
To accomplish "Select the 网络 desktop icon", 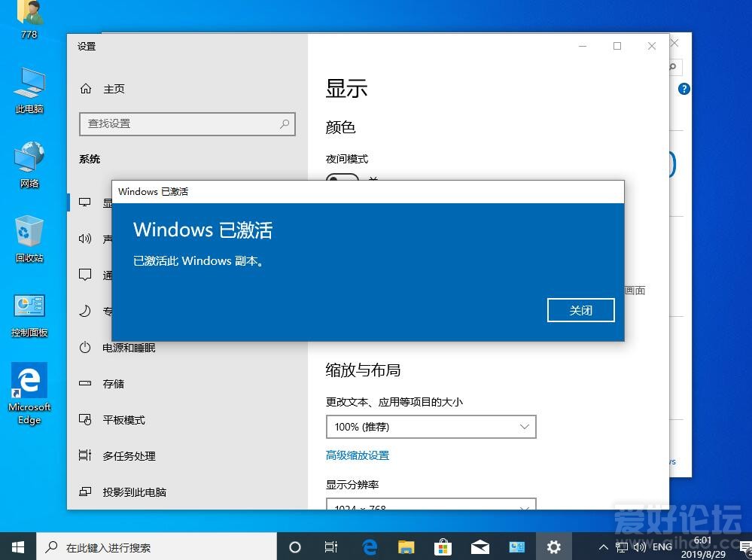I will pos(29,165).
